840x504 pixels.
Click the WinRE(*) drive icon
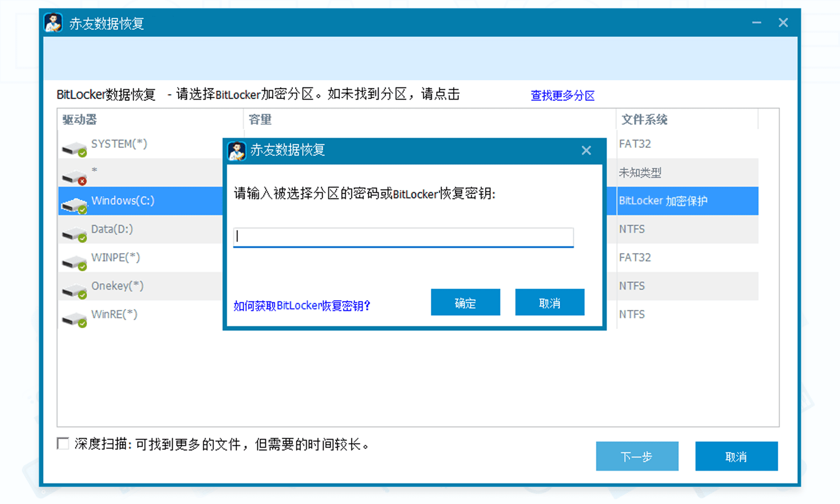(x=74, y=320)
